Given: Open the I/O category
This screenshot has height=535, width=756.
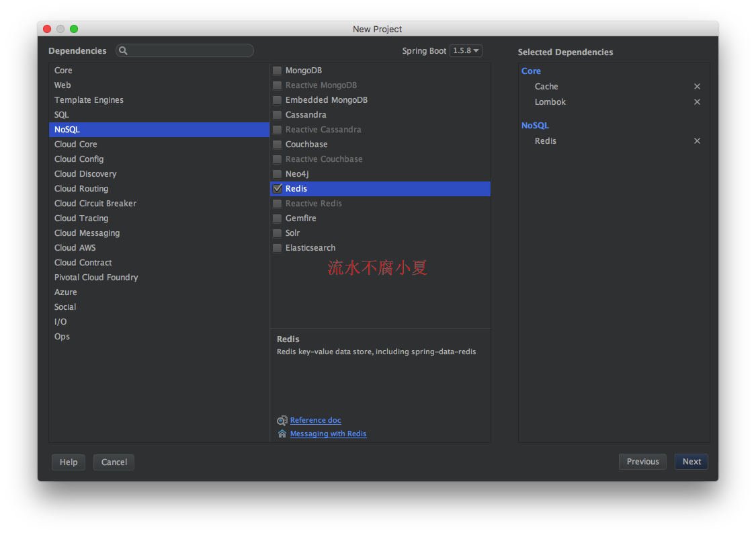Looking at the screenshot, I should [x=159, y=322].
